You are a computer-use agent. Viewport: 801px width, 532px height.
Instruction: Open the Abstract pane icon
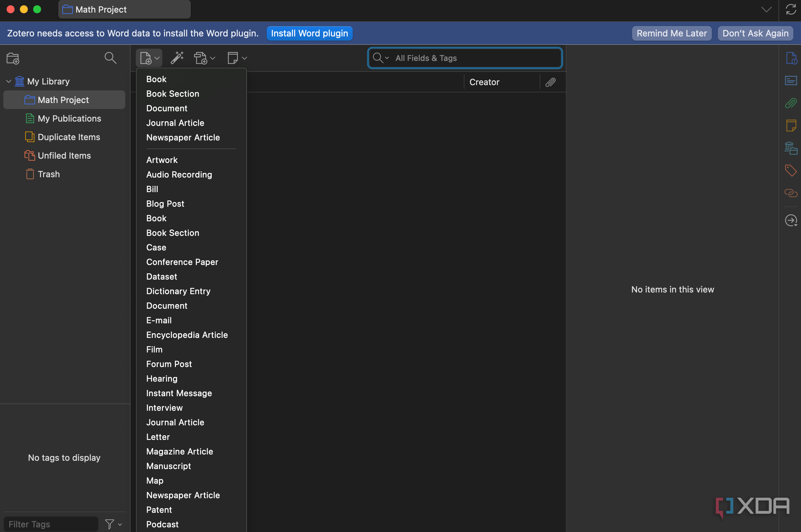click(791, 80)
